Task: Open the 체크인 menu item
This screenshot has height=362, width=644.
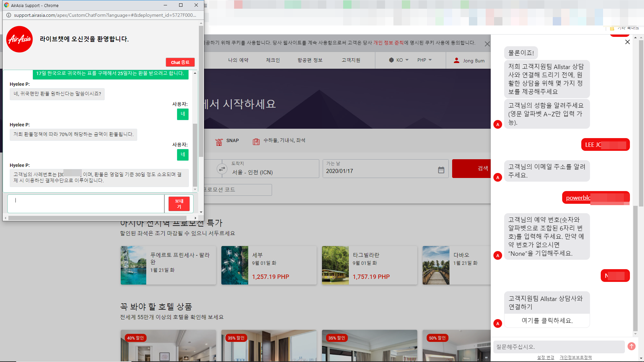Action: click(273, 60)
